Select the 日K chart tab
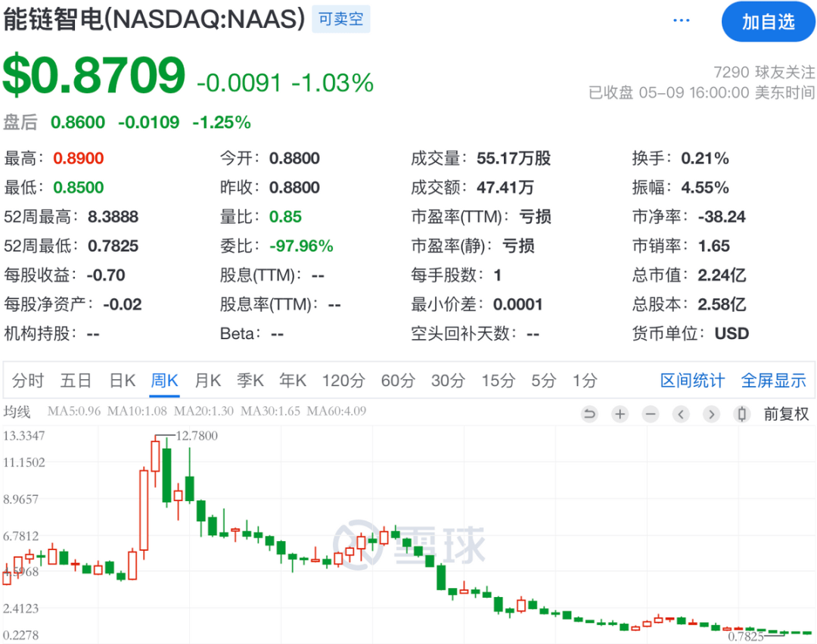Screen dimensions: 817x644 tap(123, 381)
